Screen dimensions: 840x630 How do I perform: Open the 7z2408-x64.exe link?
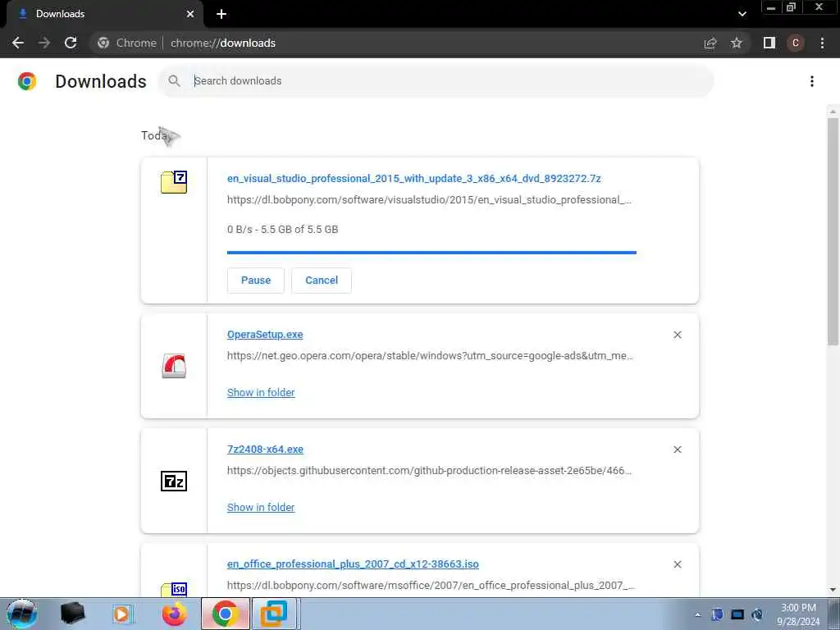[x=265, y=449]
